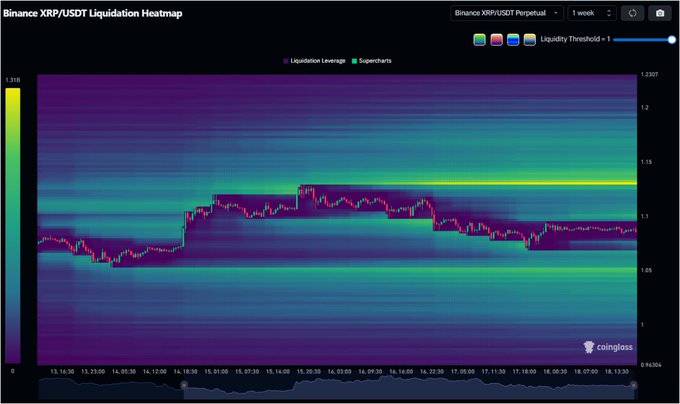Click the 0.96304 bottom price label
This screenshot has width=680, height=404.
(651, 365)
